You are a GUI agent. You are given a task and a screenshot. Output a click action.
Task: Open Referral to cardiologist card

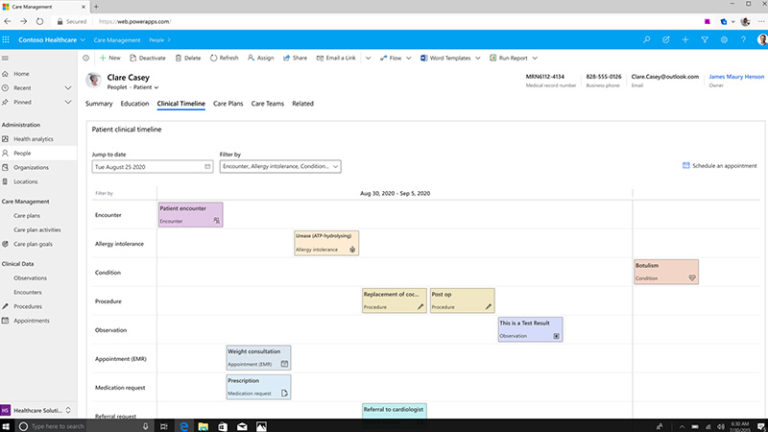tap(394, 410)
